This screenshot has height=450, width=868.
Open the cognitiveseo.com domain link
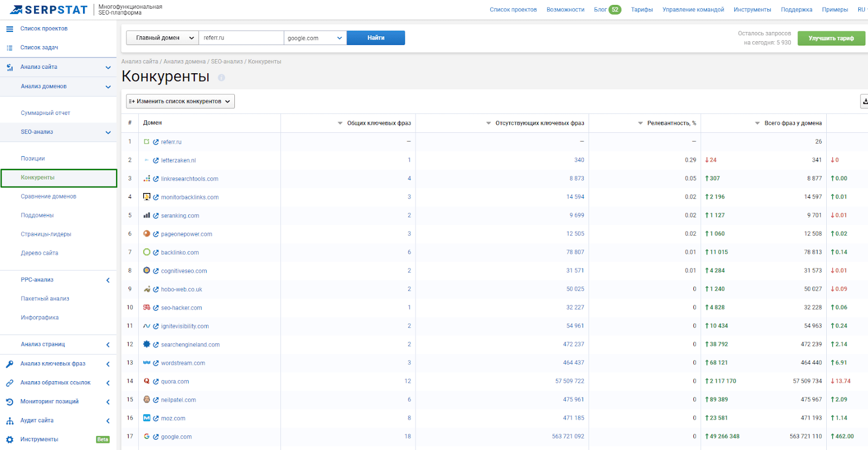[184, 271]
